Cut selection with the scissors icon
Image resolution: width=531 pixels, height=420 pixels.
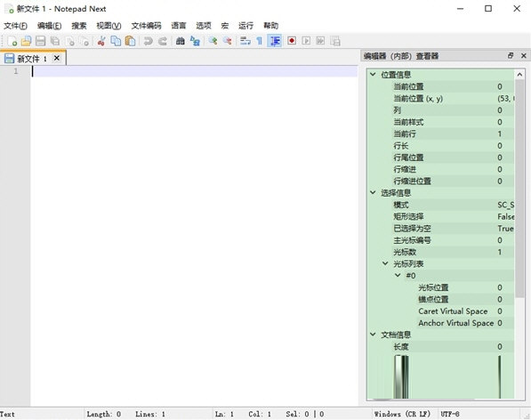tap(101, 41)
